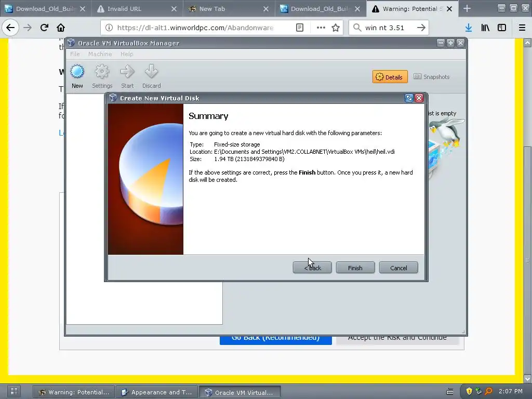Toggle reader view icon in address bar
The image size is (532, 399).
(x=300, y=28)
